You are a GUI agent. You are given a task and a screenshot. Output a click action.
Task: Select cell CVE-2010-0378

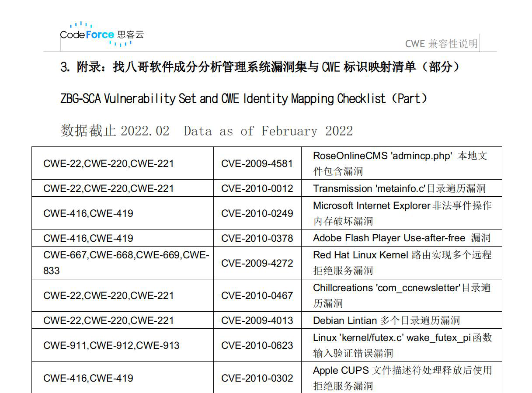click(x=257, y=238)
